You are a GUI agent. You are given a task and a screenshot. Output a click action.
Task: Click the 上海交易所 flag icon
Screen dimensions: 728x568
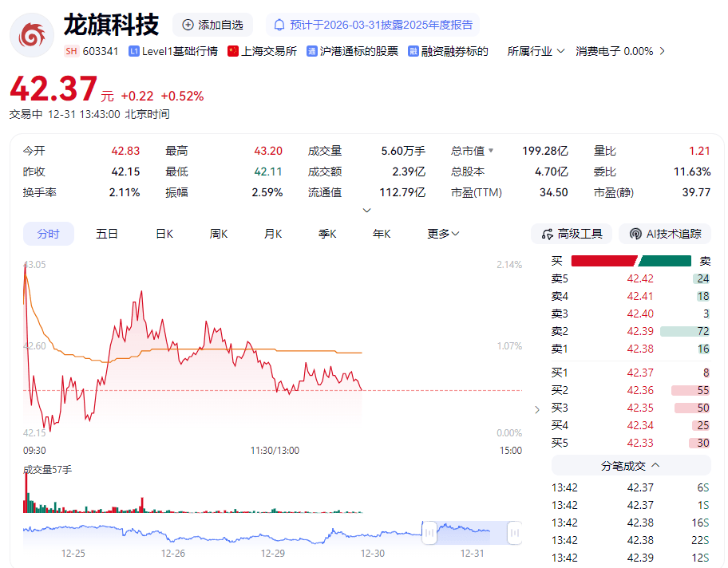point(233,51)
